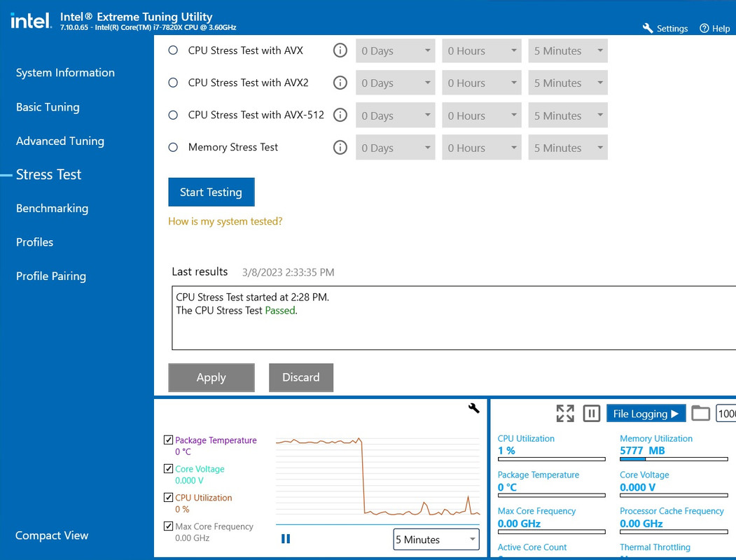Click the Last results timestamp '3/8/2023 2:33:35 PM'
The image size is (736, 560).
pyautogui.click(x=289, y=272)
